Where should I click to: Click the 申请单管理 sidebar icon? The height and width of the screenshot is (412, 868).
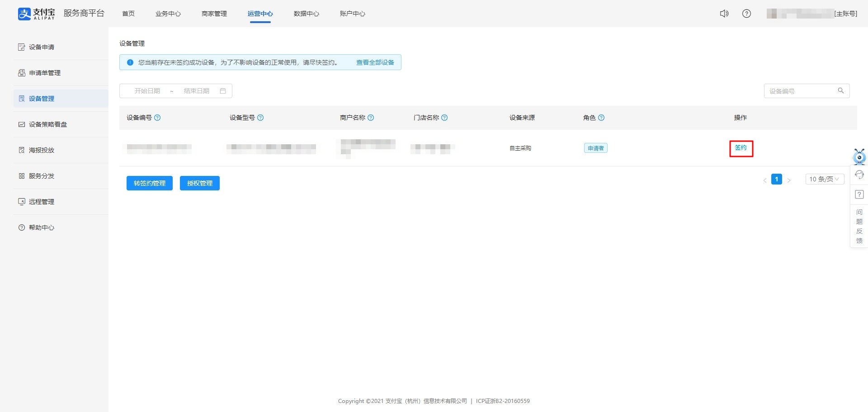21,73
